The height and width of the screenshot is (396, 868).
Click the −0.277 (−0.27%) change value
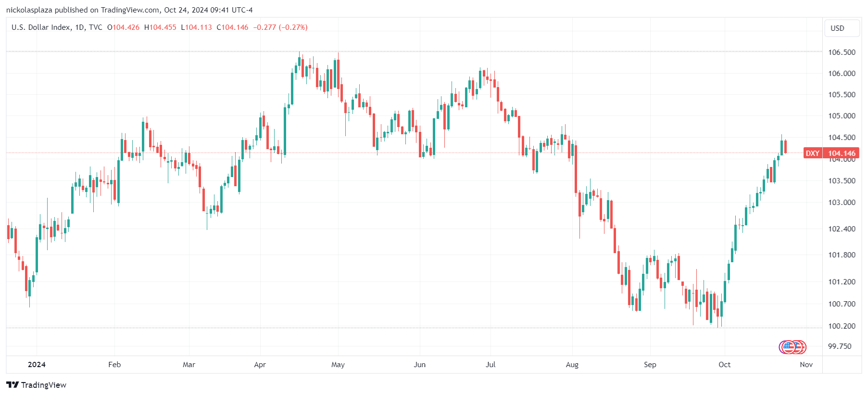click(280, 27)
